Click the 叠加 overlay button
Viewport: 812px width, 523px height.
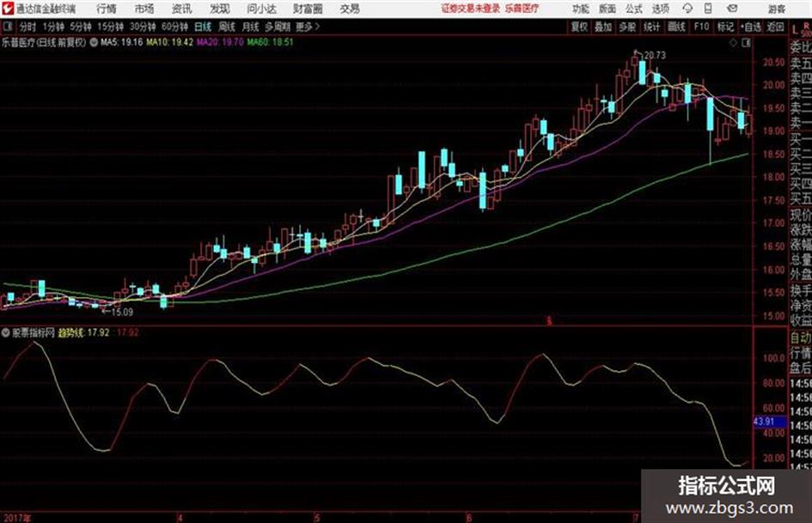[x=603, y=27]
